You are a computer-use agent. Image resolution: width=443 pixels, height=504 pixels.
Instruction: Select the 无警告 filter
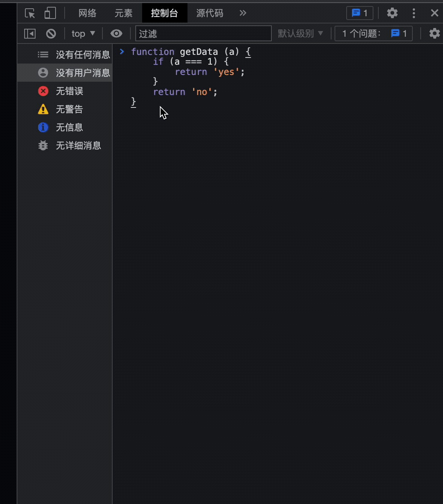65,109
